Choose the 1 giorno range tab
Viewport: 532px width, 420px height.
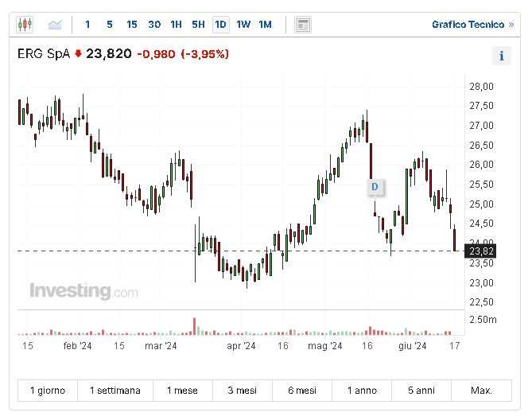(48, 391)
